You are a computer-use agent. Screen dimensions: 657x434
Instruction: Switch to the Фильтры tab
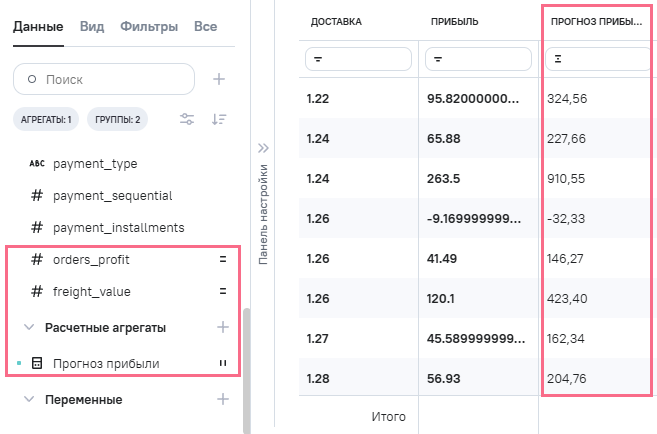(x=149, y=27)
